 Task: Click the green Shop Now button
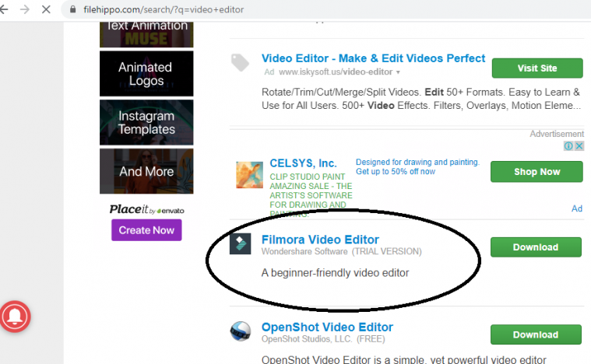[x=536, y=172]
